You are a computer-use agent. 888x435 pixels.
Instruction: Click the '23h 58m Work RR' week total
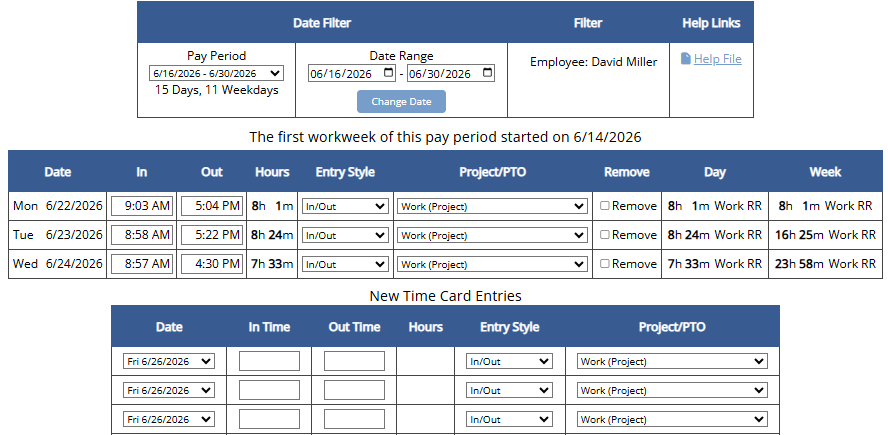[825, 263]
